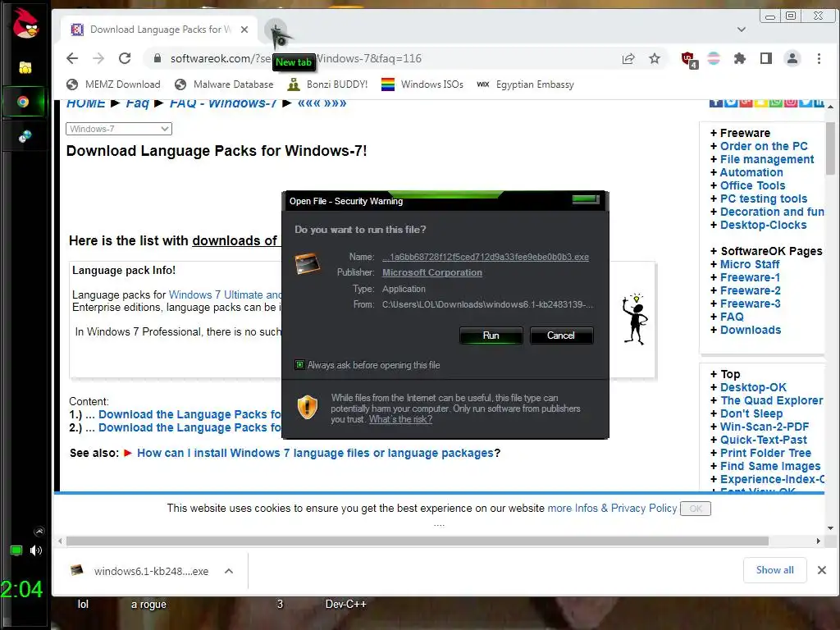This screenshot has height=630, width=840.
Task: Open the network tray icon
Action: (16, 550)
